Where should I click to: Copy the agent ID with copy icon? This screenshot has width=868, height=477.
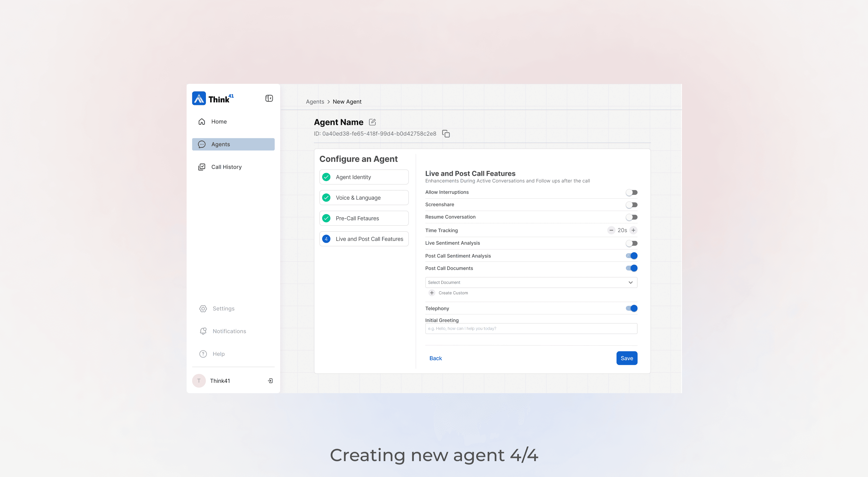(446, 134)
